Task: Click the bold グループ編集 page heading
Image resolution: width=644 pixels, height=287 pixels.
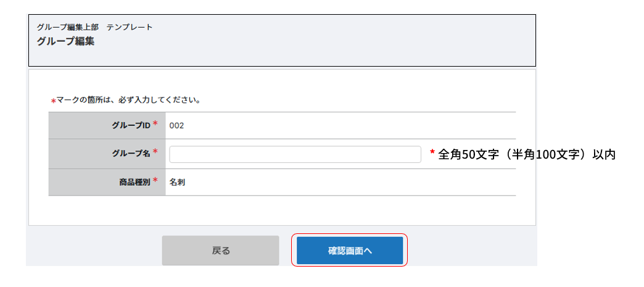Action: [x=65, y=42]
